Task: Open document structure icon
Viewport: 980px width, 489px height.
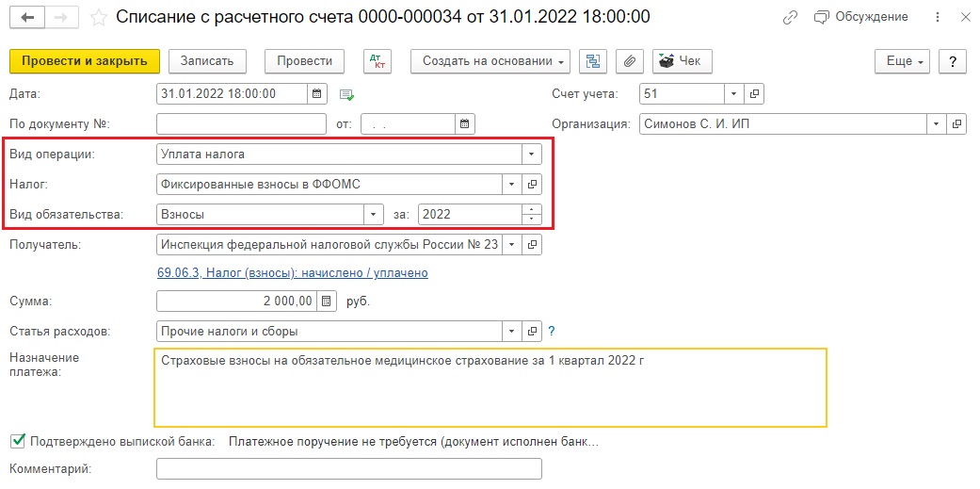Action: (593, 61)
